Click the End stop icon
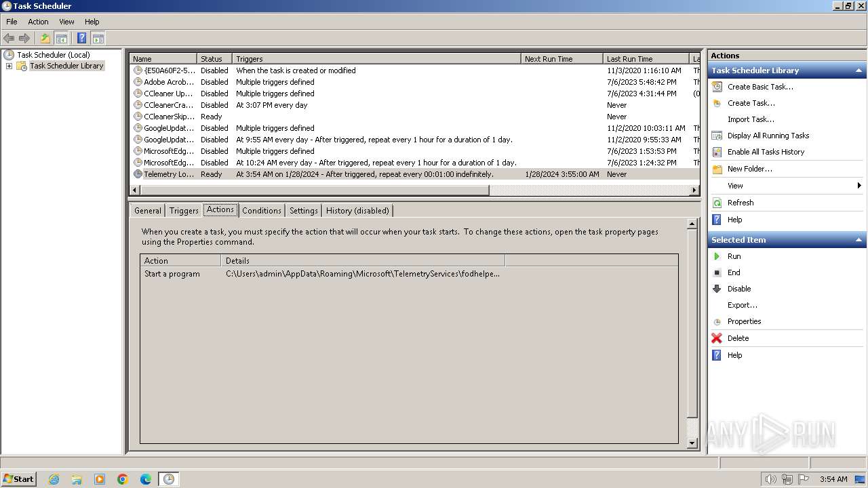The image size is (868, 488). [717, 272]
